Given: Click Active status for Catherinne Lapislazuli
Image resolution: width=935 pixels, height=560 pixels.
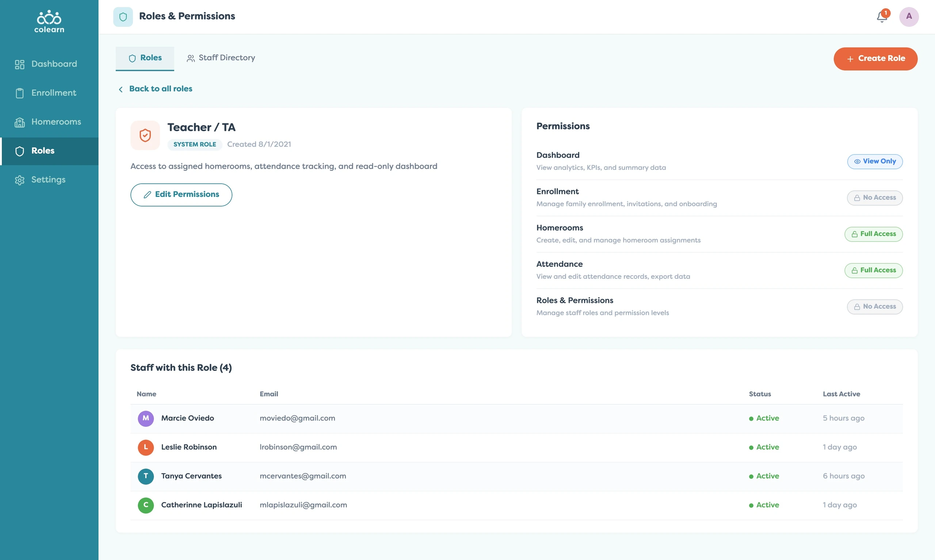Looking at the screenshot, I should tap(764, 505).
